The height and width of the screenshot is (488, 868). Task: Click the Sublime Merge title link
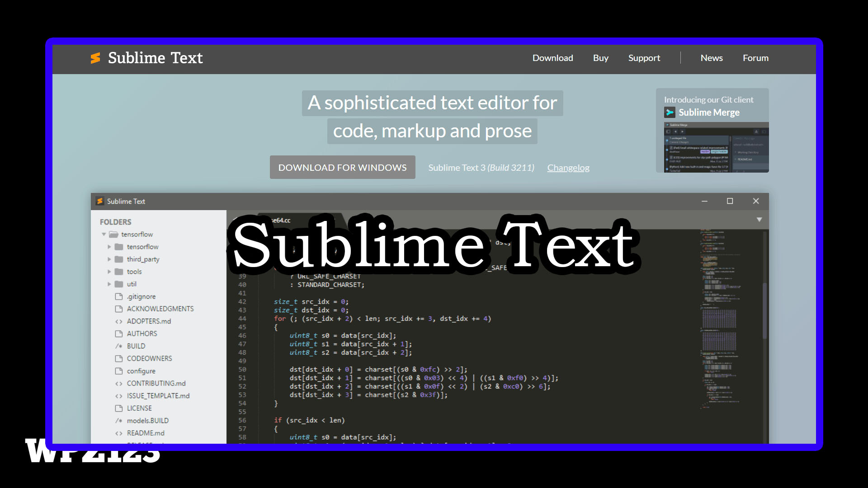pyautogui.click(x=709, y=113)
